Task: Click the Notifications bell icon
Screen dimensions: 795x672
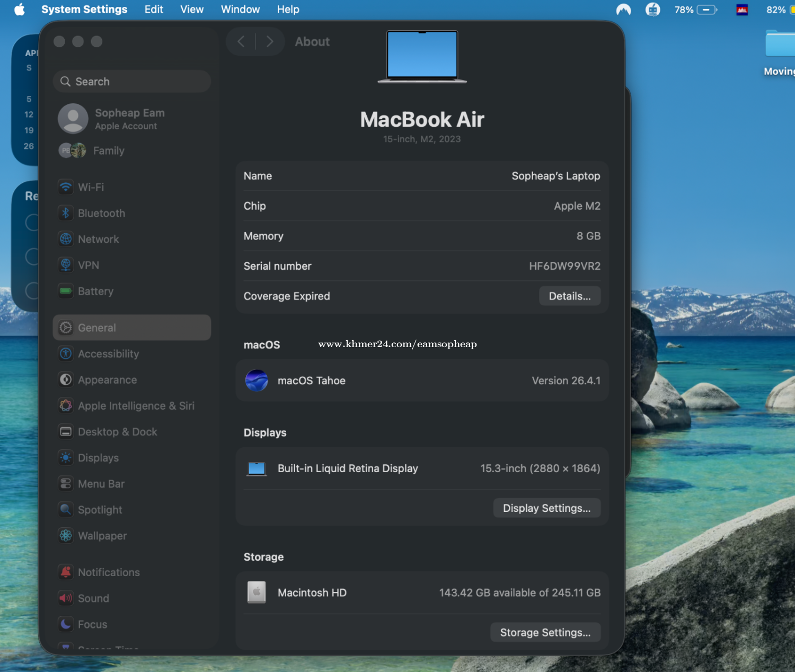Action: (66, 572)
